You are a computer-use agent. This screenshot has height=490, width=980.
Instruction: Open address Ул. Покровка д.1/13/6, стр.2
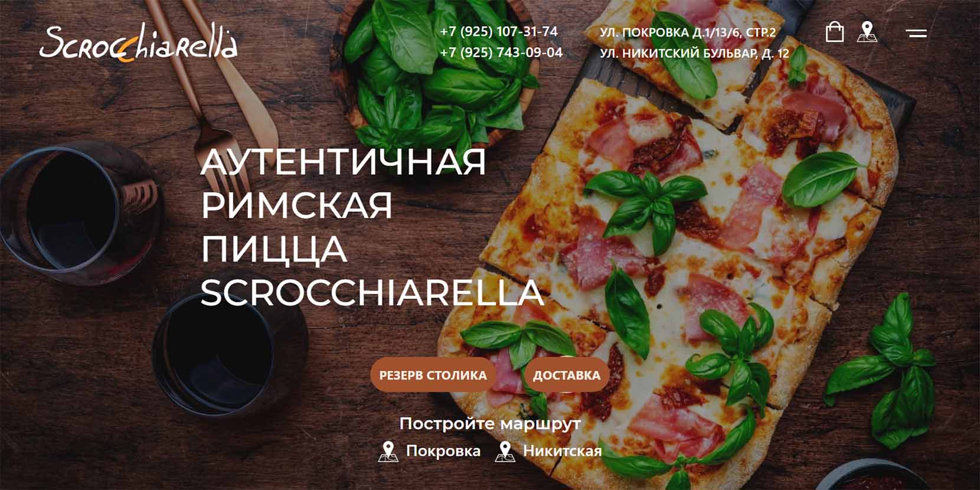click(x=688, y=32)
